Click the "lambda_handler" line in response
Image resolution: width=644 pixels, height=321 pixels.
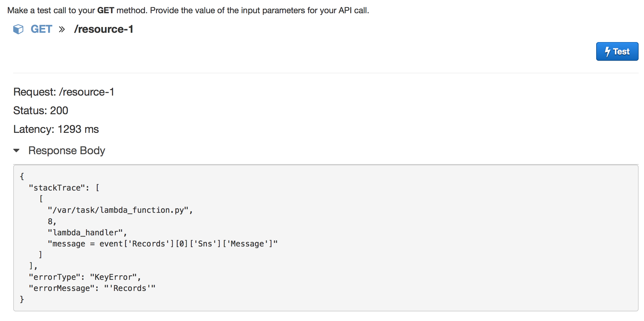pos(87,233)
